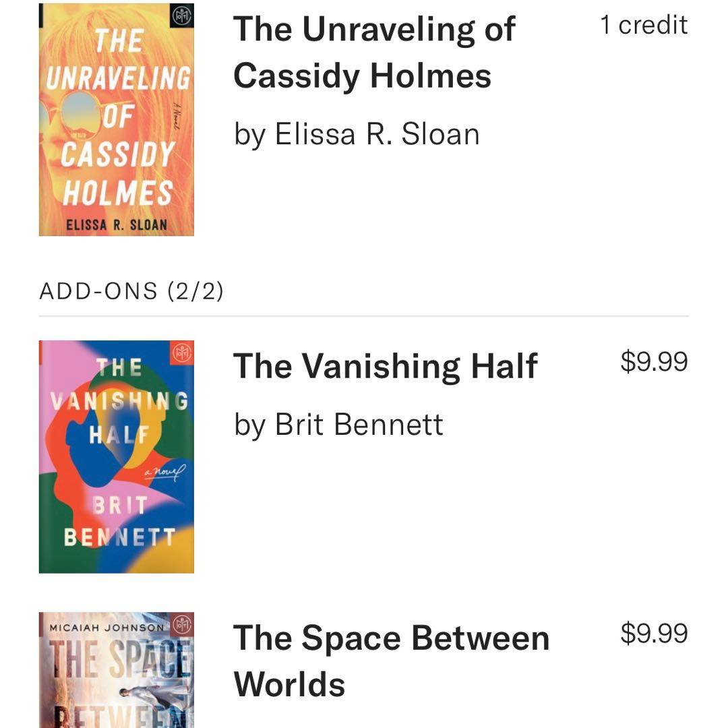The image size is (728, 728).
Task: Tap The Space Between Worlds title
Action: (x=391, y=661)
